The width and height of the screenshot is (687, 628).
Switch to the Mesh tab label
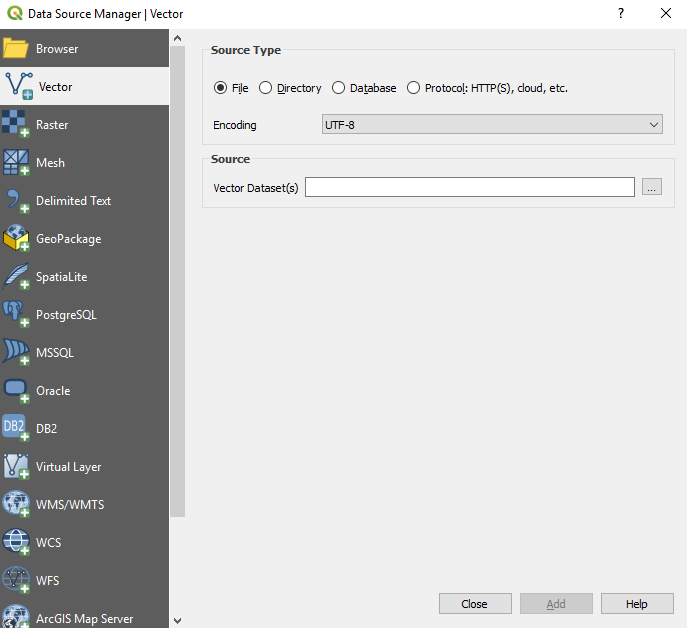(50, 163)
